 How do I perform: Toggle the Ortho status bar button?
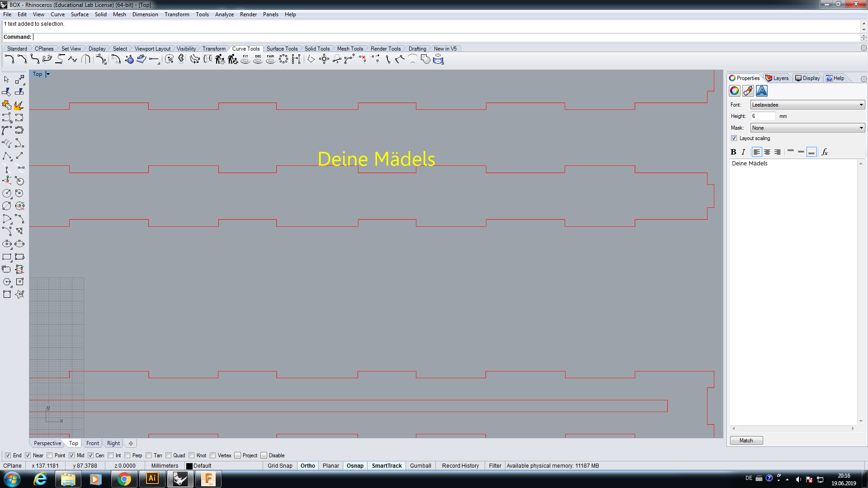tap(308, 466)
